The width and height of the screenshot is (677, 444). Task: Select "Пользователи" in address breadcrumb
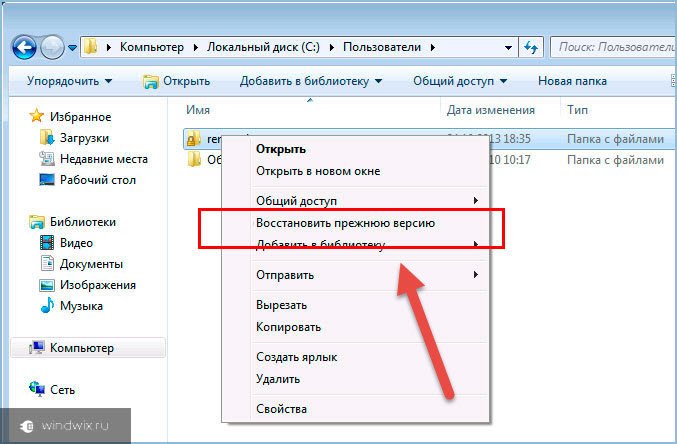pos(382,47)
